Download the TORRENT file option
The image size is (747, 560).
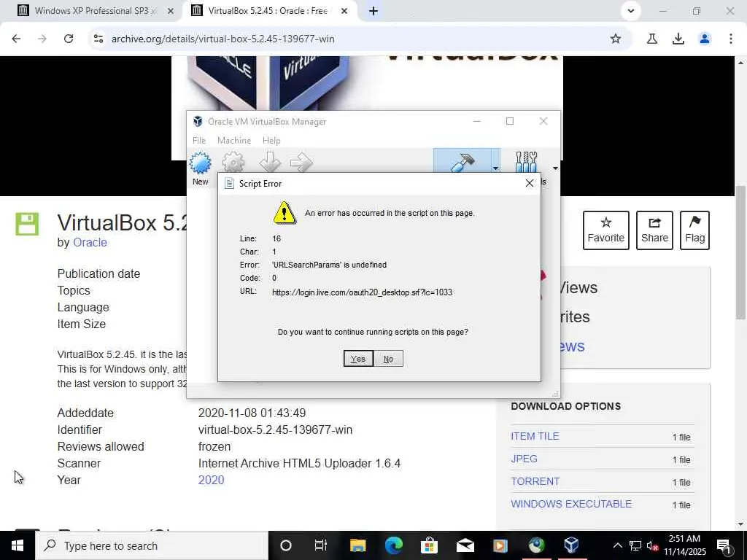(x=535, y=481)
